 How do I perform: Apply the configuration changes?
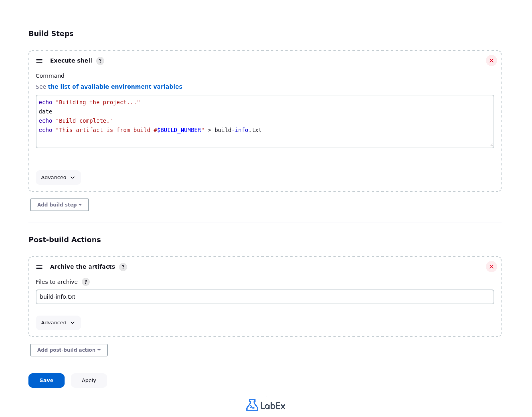89,380
